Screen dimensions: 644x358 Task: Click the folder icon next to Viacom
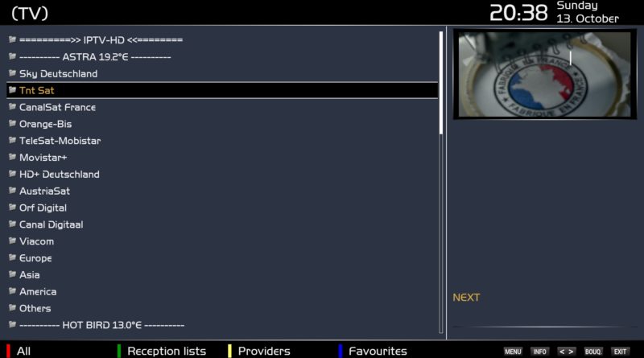[12, 241]
